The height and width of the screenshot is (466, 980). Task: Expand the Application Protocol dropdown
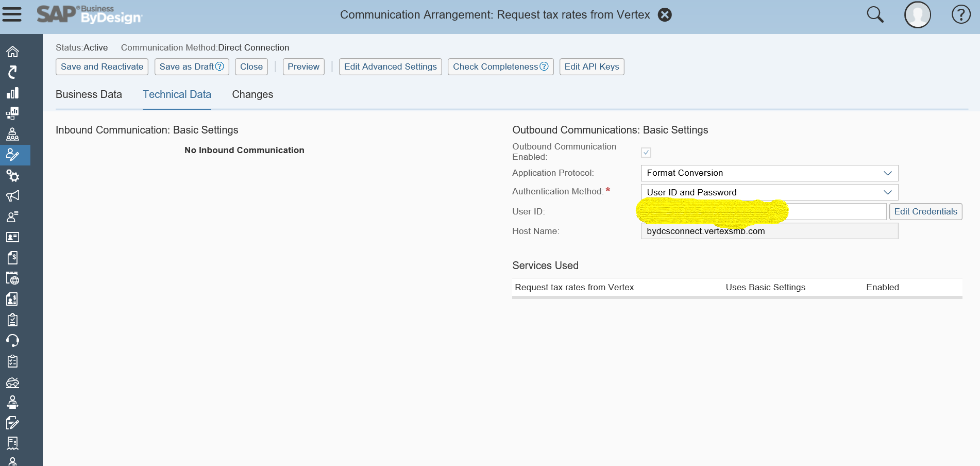887,173
